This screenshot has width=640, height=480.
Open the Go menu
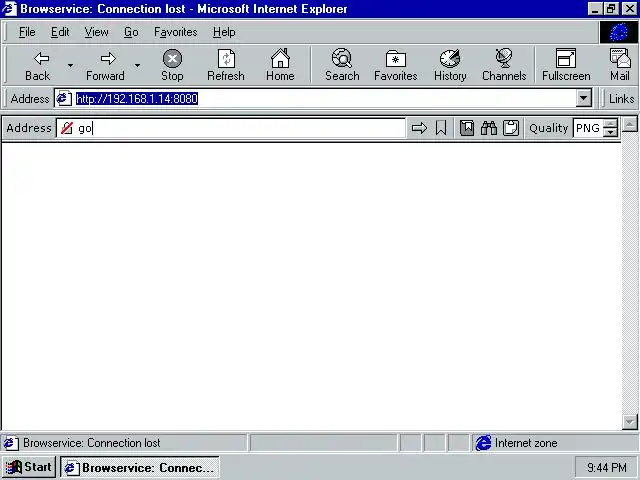[x=131, y=32]
